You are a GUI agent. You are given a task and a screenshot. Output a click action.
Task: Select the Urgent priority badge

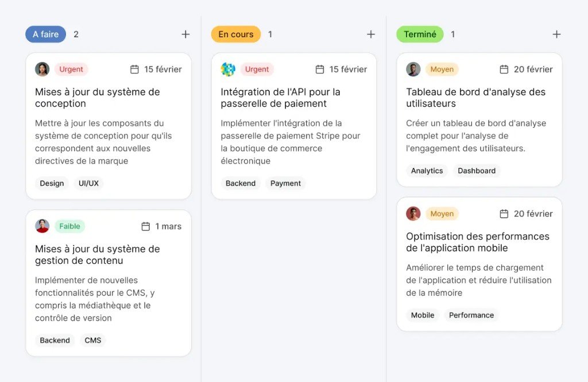pos(71,69)
